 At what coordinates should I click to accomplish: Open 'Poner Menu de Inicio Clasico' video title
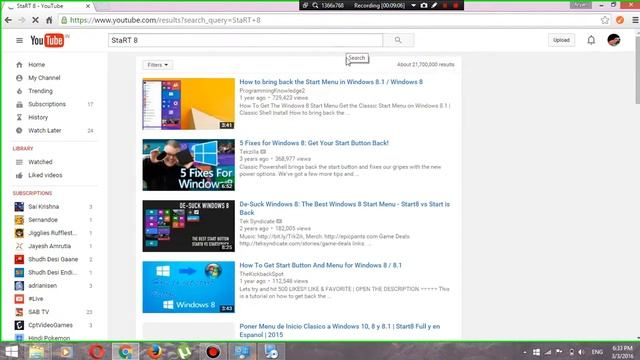tap(340, 331)
